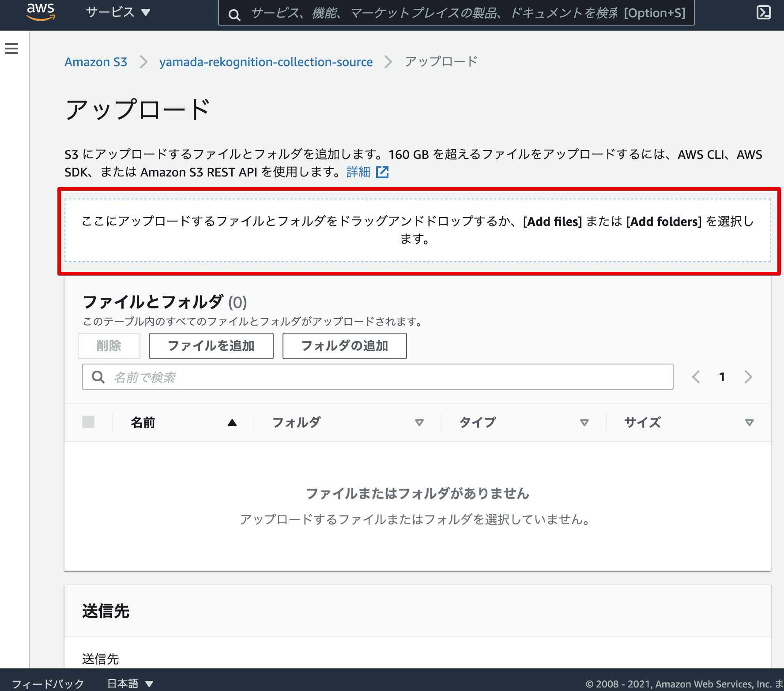
Task: Open the 日本語 language dropdown
Action: click(x=130, y=683)
